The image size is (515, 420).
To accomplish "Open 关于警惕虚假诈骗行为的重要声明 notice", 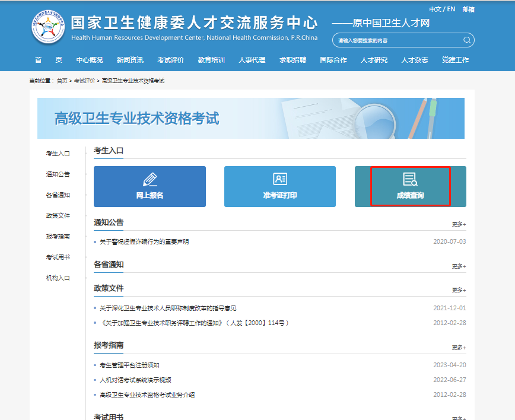I will point(144,242).
